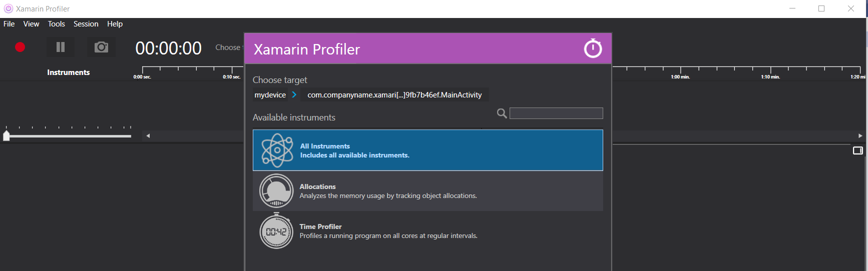Start recording with the red record button
The image size is (868, 271).
(20, 47)
